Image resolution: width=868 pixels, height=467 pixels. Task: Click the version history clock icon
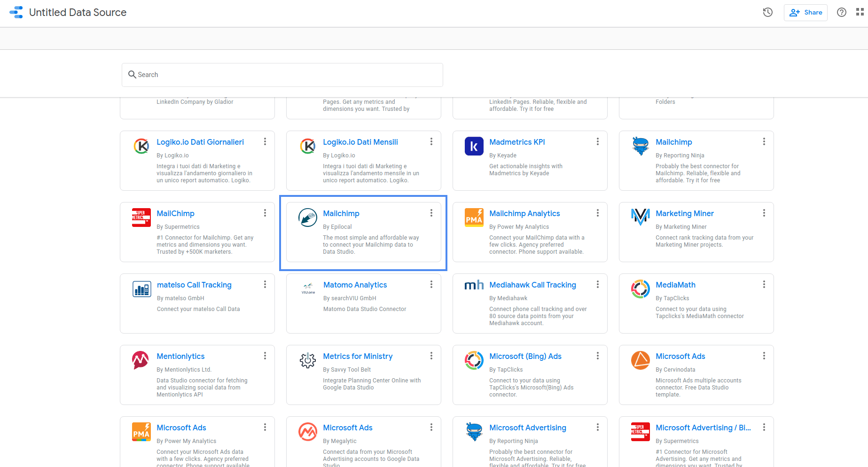click(x=767, y=12)
